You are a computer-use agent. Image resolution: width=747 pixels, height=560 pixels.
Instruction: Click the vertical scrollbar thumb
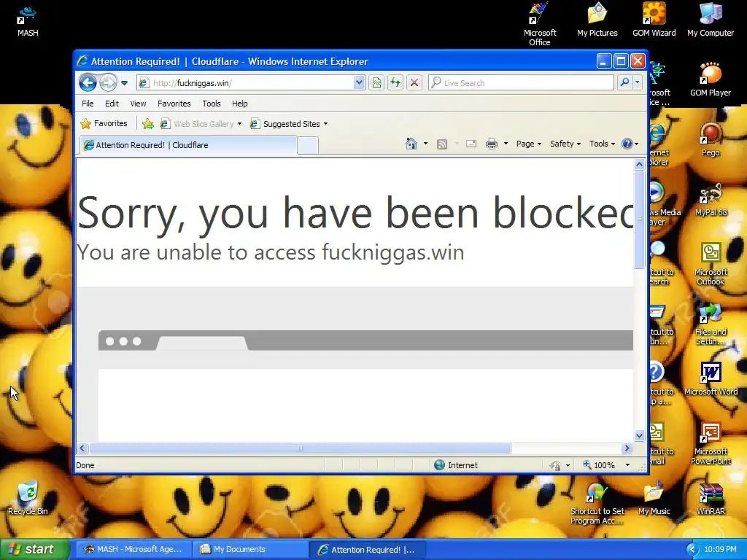pyautogui.click(x=639, y=219)
